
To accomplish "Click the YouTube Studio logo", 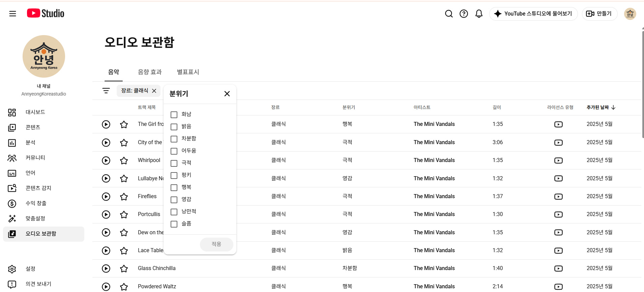I will pyautogui.click(x=46, y=14).
